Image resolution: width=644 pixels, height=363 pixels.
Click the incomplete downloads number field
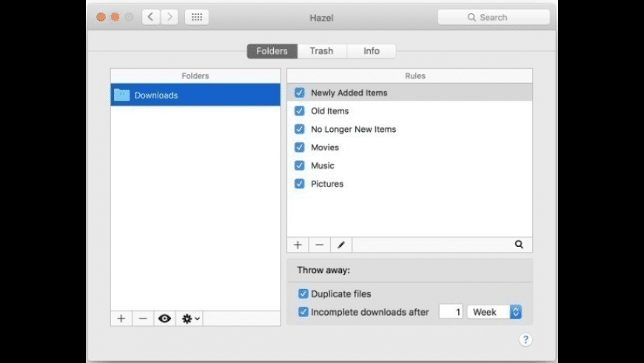[451, 312]
